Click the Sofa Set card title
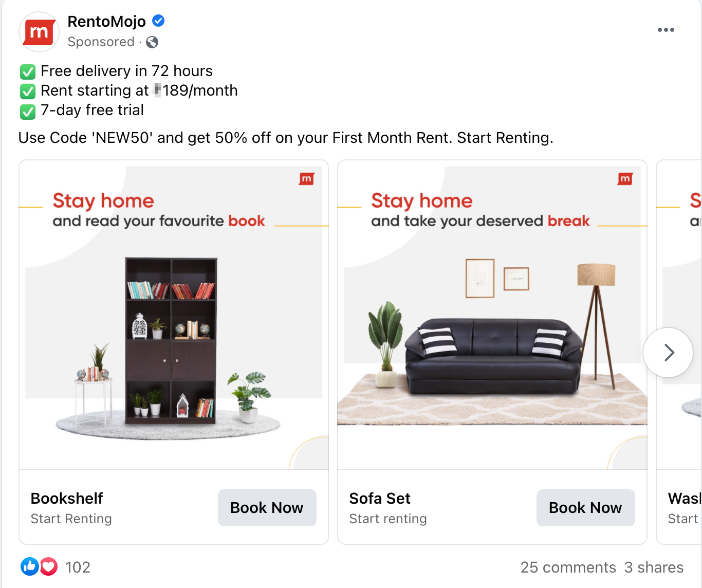 click(x=380, y=498)
